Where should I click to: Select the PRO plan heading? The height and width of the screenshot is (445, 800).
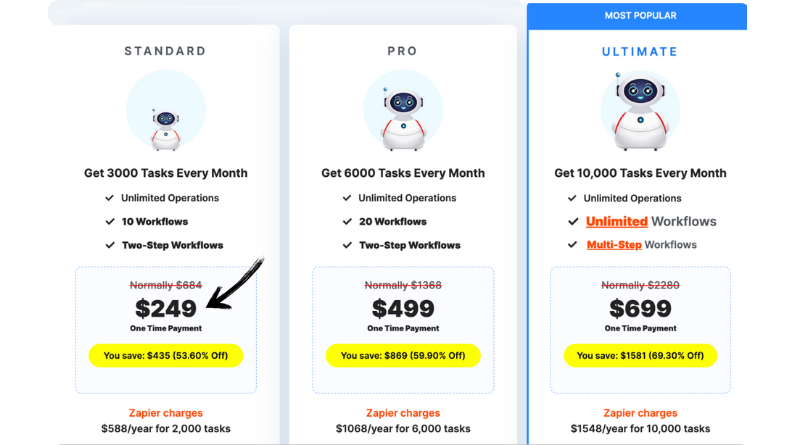tap(402, 51)
